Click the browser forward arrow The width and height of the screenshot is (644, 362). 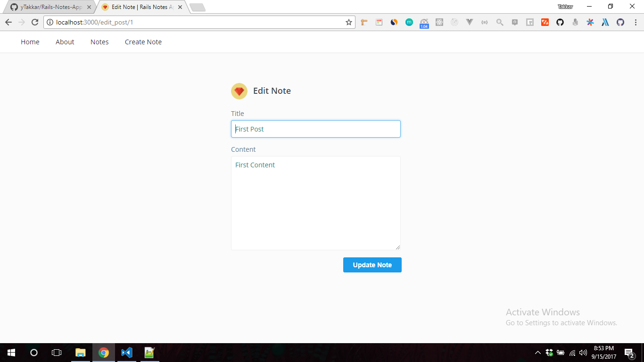pyautogui.click(x=22, y=22)
